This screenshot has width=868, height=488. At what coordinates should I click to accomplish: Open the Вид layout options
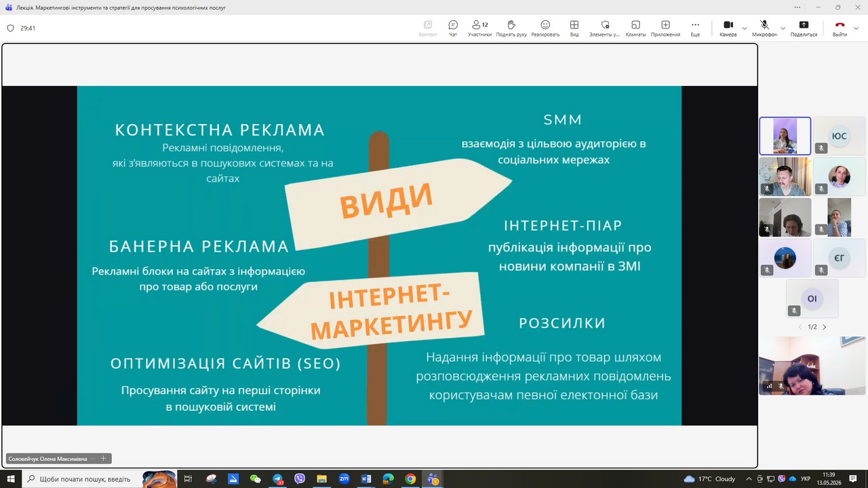pyautogui.click(x=574, y=28)
